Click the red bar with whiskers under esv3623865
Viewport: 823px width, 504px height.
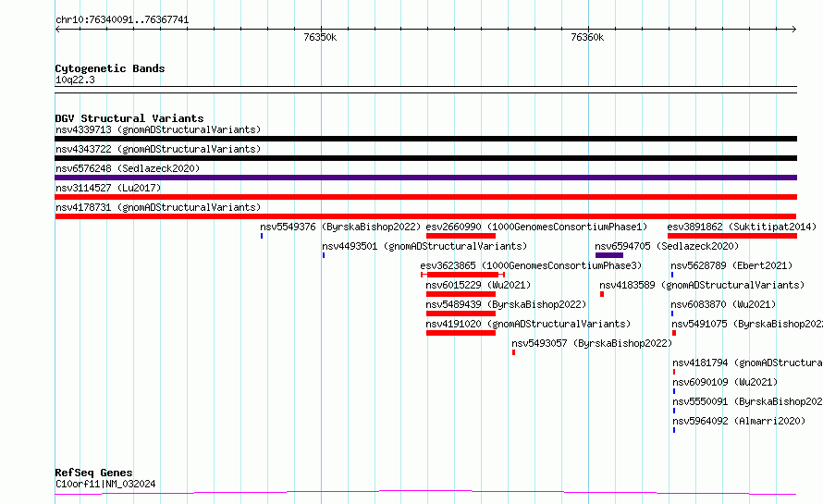462,275
